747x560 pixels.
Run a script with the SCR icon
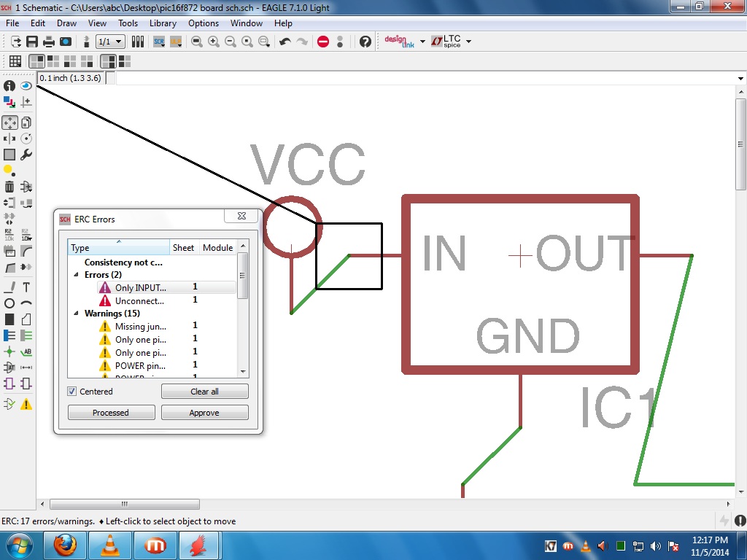159,42
